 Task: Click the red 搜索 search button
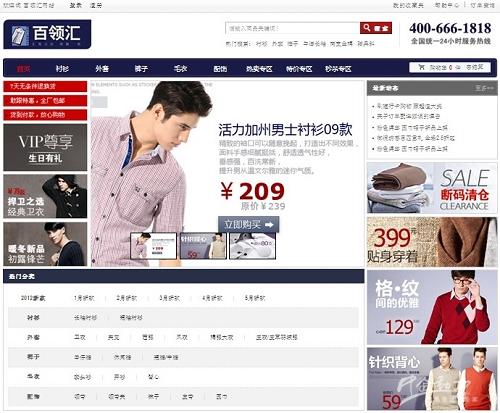376,28
